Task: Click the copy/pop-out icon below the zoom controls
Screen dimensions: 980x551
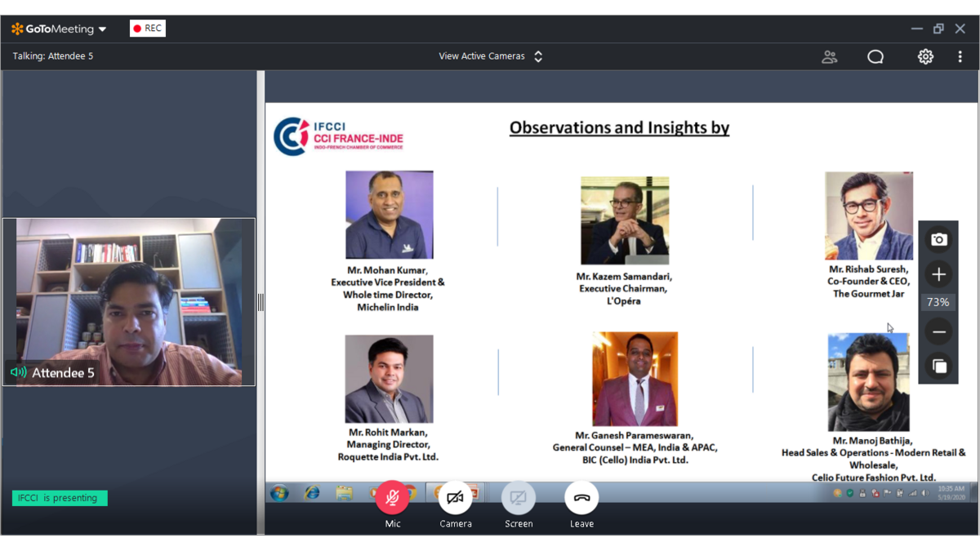Action: (938, 366)
